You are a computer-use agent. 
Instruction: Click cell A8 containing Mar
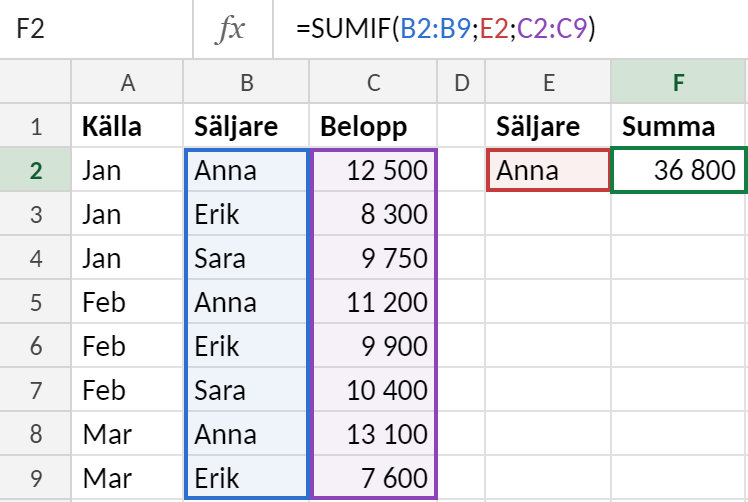click(127, 433)
